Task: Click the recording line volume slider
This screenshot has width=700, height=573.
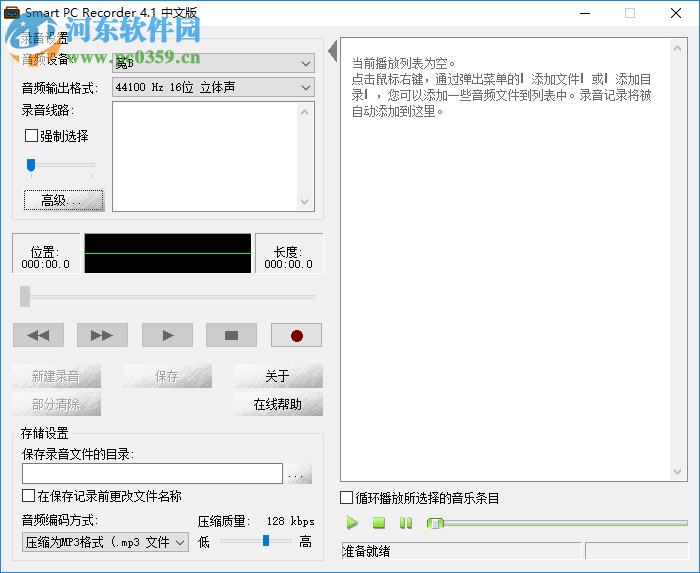Action: (x=61, y=165)
